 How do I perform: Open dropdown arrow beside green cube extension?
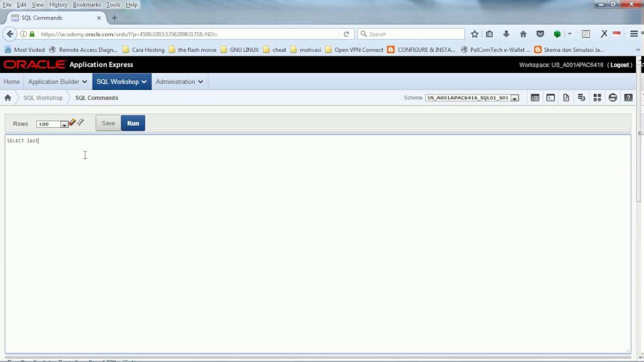(570, 34)
